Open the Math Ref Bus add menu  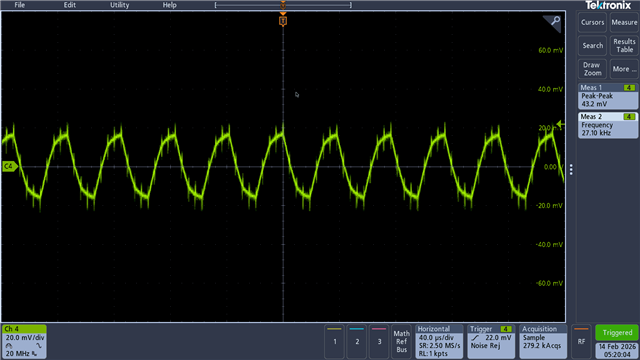pyautogui.click(x=402, y=342)
